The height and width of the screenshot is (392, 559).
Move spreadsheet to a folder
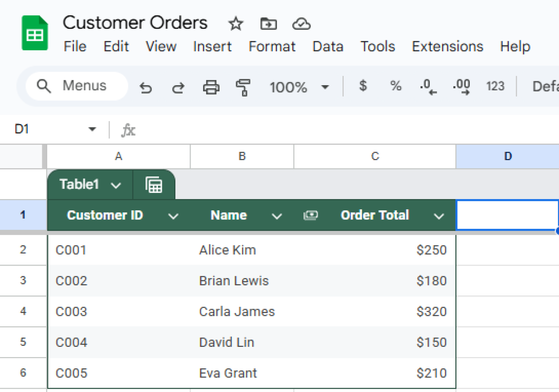point(268,23)
